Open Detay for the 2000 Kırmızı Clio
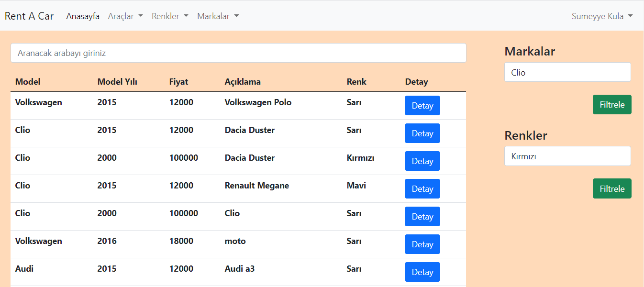Screen dimensions: 644x287 [x=422, y=161]
